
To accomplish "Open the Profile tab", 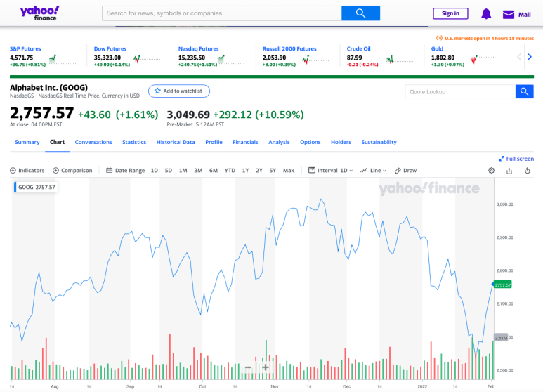I will [x=214, y=142].
